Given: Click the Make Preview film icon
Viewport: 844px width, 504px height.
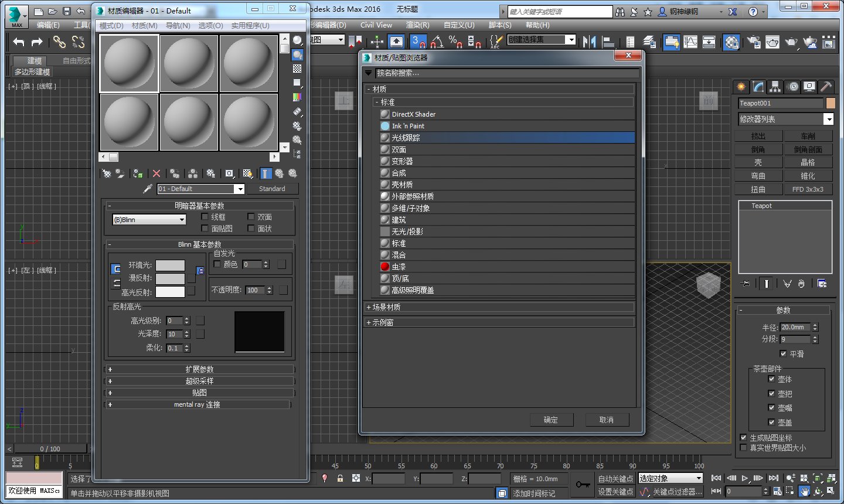Looking at the screenshot, I should pos(298,111).
